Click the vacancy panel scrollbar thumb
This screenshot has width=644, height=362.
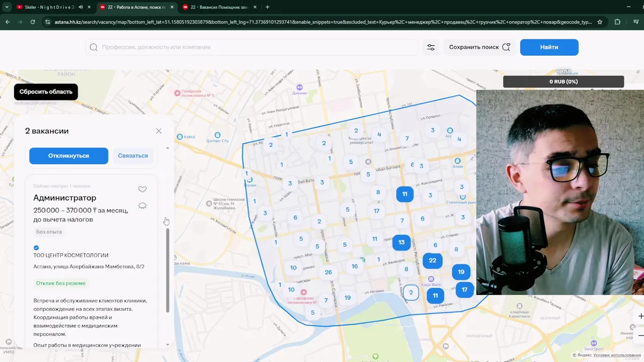pyautogui.click(x=168, y=270)
